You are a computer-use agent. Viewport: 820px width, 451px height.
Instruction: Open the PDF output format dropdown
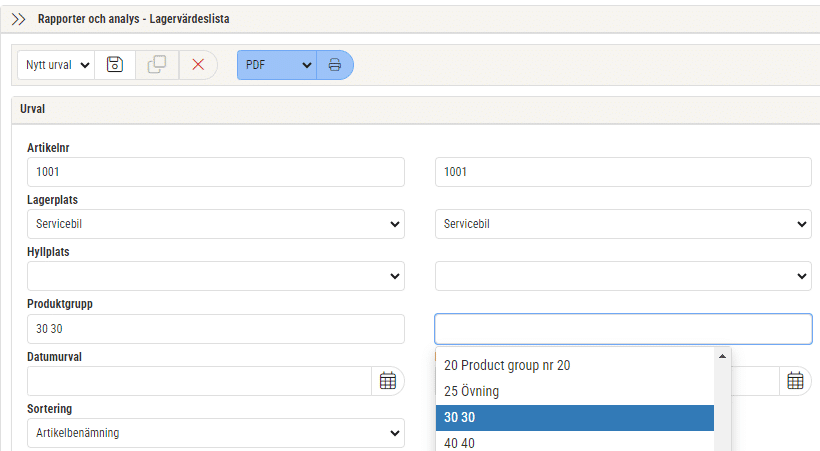click(277, 65)
